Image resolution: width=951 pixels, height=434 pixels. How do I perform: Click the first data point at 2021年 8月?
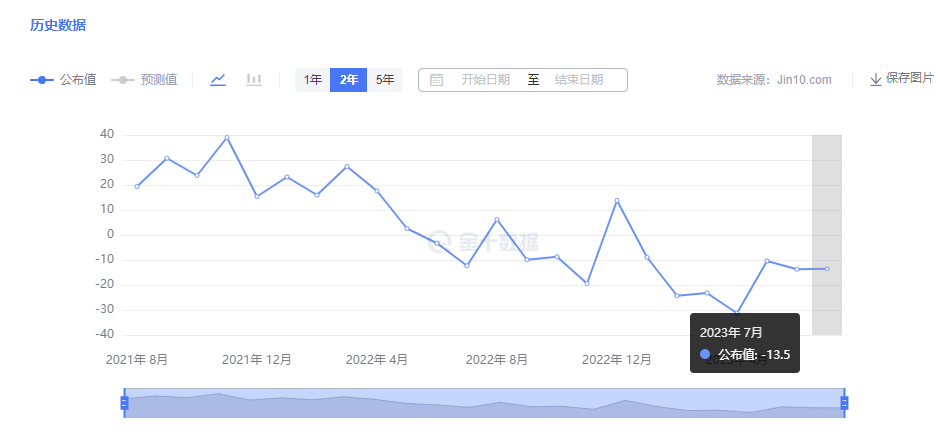[x=137, y=187]
